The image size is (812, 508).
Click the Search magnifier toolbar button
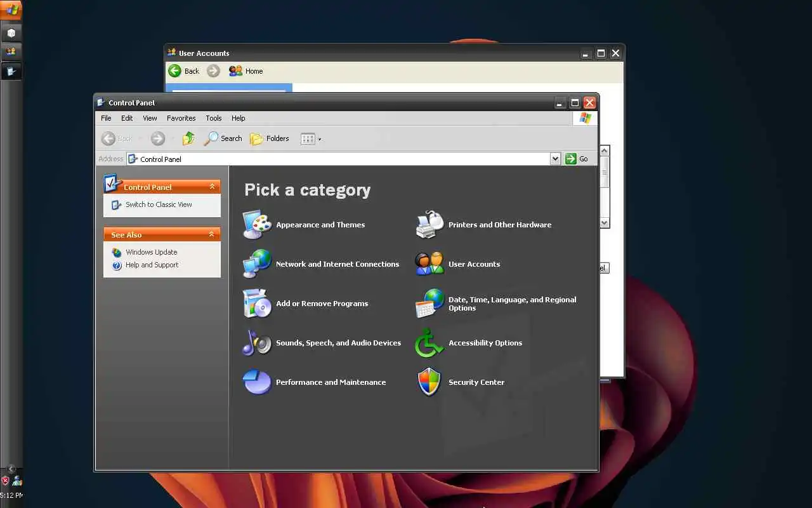tap(223, 138)
